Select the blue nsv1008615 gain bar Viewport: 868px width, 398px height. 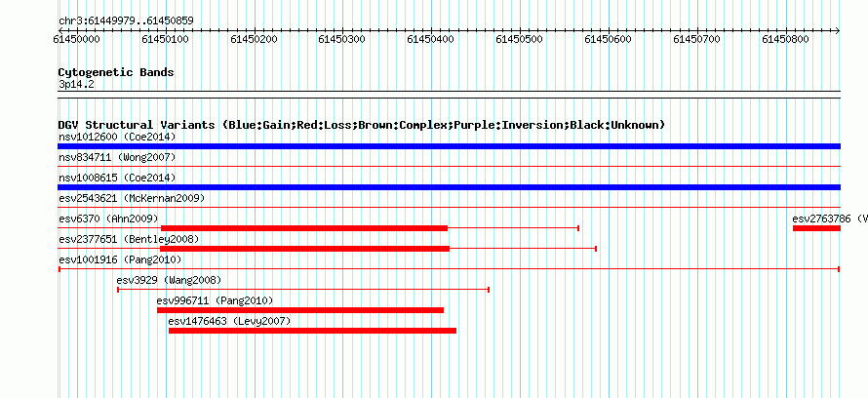449,187
